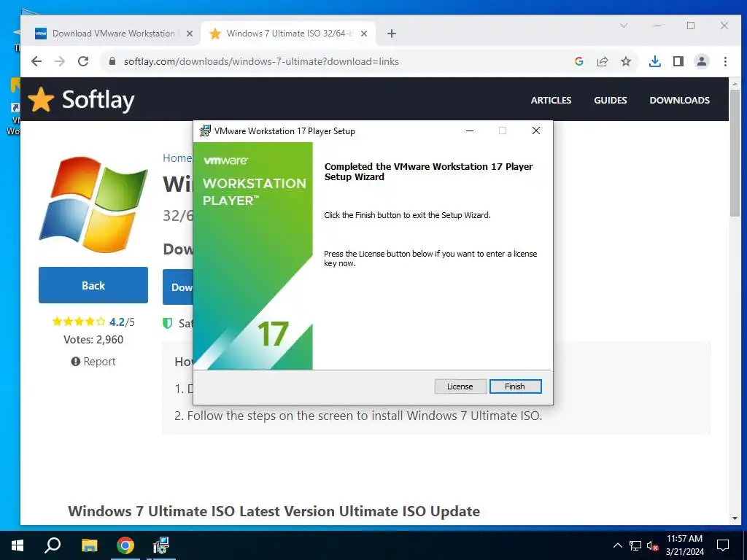The height and width of the screenshot is (560, 747).
Task: Click the VMware Setup title bar installer icon
Action: pyautogui.click(x=205, y=131)
